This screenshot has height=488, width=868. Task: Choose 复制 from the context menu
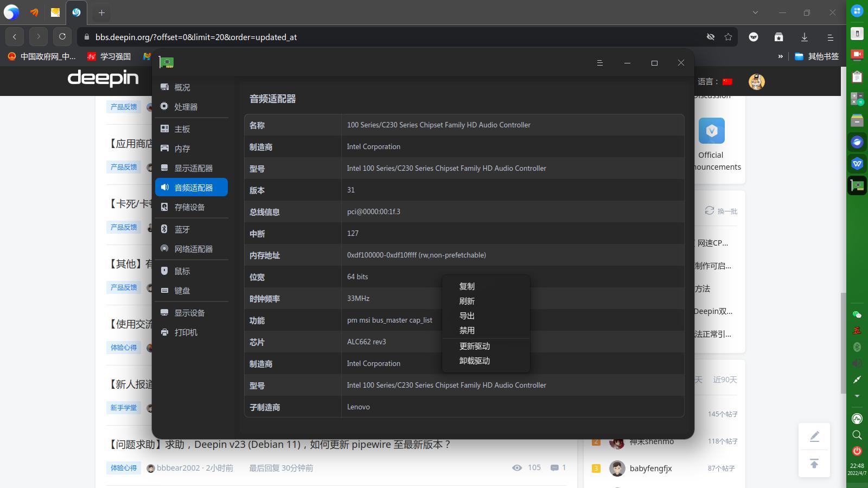(486, 286)
